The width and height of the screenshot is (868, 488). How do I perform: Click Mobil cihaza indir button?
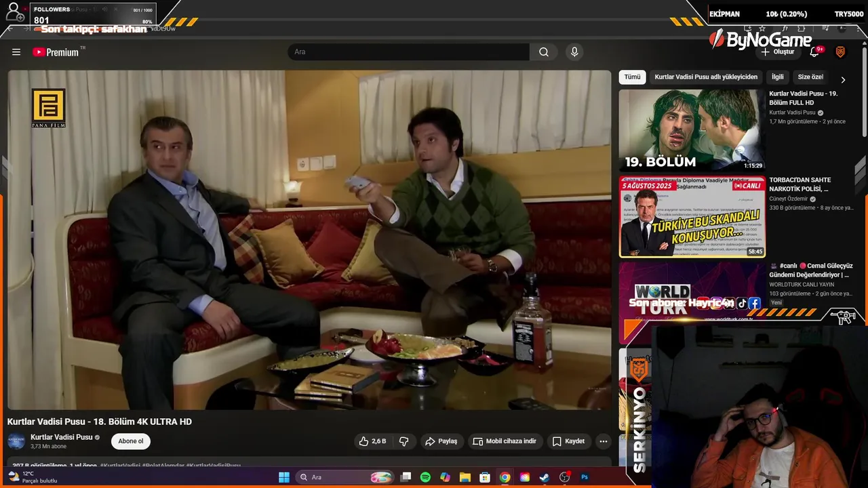(x=505, y=441)
